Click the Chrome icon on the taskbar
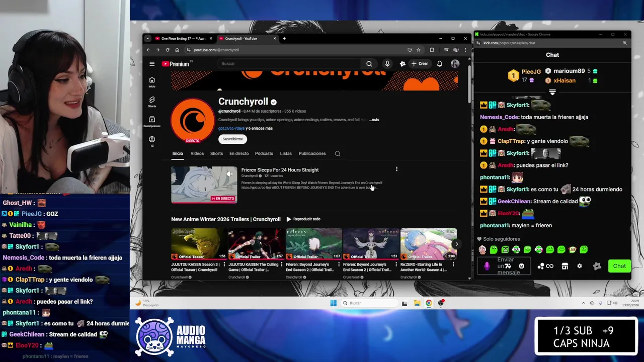This screenshot has width=644, height=362. click(429, 303)
